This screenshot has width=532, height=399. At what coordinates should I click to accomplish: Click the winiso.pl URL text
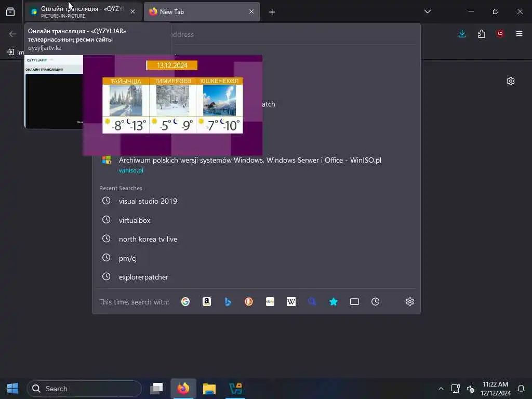pyautogui.click(x=131, y=170)
